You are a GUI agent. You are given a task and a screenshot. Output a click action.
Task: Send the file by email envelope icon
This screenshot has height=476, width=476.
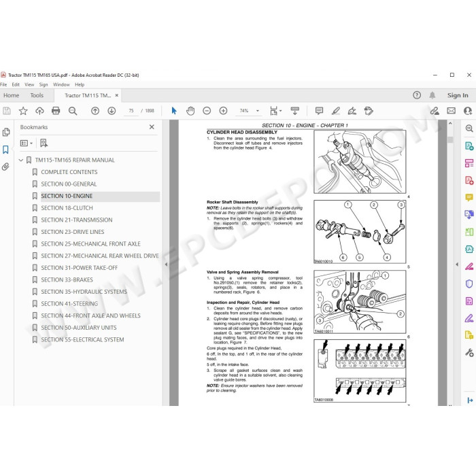click(x=451, y=111)
